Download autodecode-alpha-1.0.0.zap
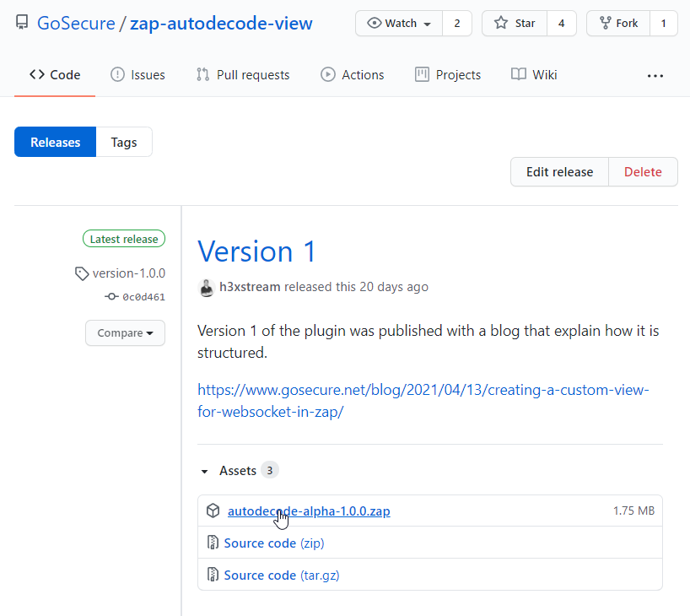 (309, 511)
